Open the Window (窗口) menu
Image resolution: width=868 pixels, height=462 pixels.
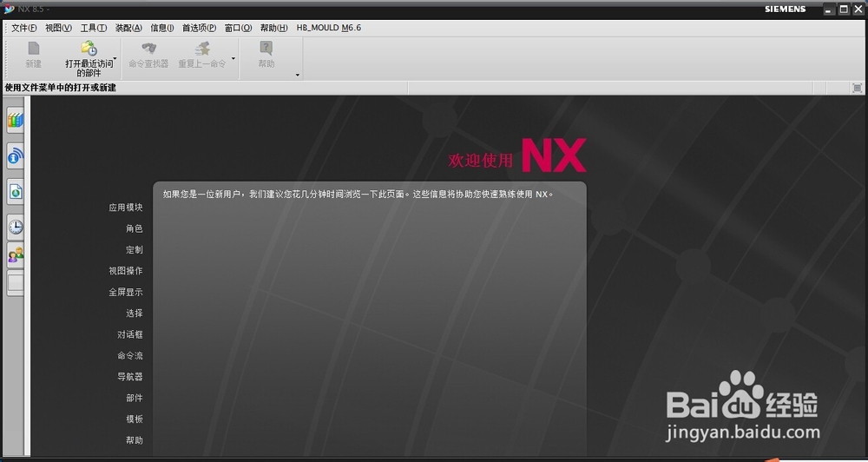238,28
